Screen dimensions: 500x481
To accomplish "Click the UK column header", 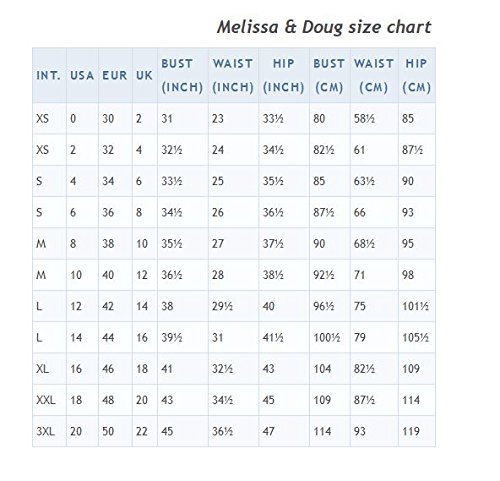I will click(144, 75).
